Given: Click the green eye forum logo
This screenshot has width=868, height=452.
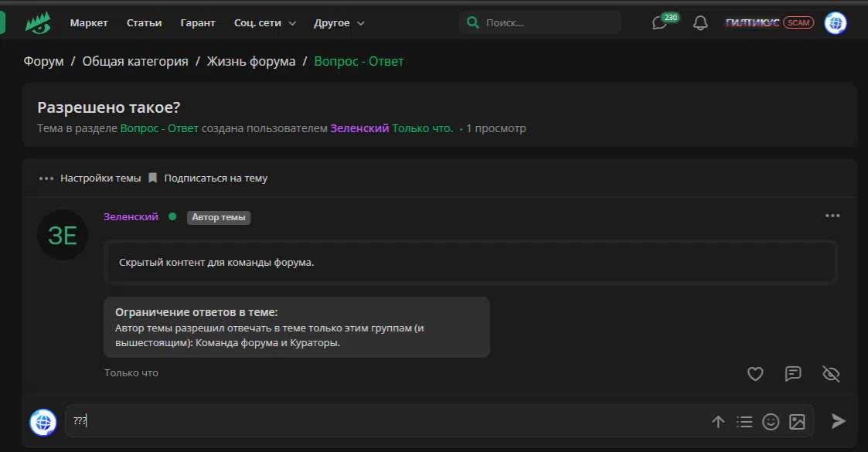Looking at the screenshot, I should pos(38,23).
